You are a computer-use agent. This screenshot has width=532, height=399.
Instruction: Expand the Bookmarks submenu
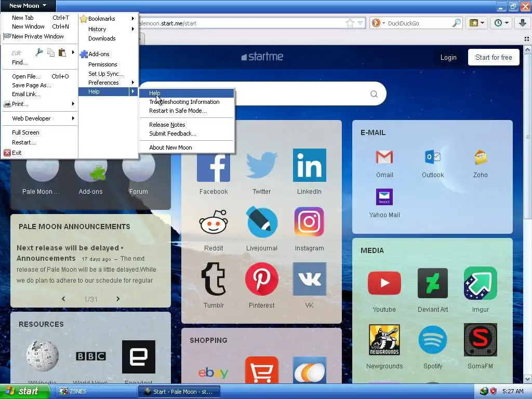[x=108, y=19]
